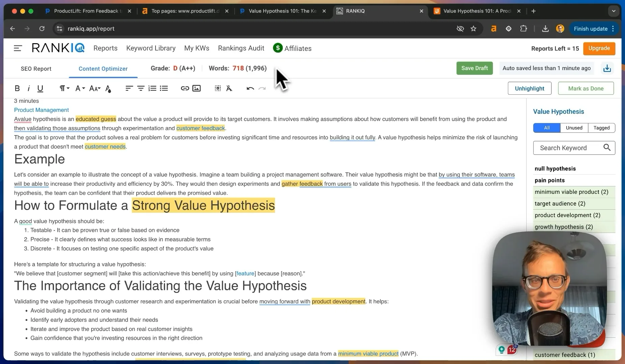Insert an image into content
This screenshot has width=625, height=364.
pyautogui.click(x=196, y=88)
